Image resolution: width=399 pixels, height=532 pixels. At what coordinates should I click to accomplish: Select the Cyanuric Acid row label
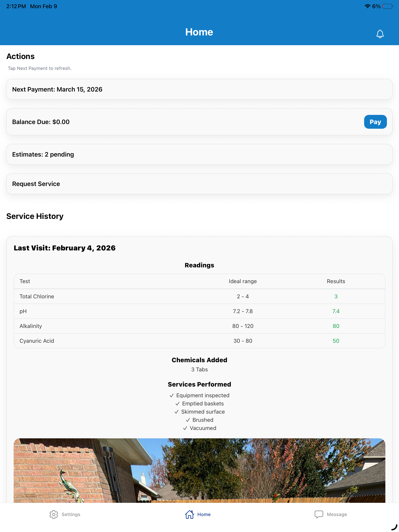pyautogui.click(x=37, y=341)
